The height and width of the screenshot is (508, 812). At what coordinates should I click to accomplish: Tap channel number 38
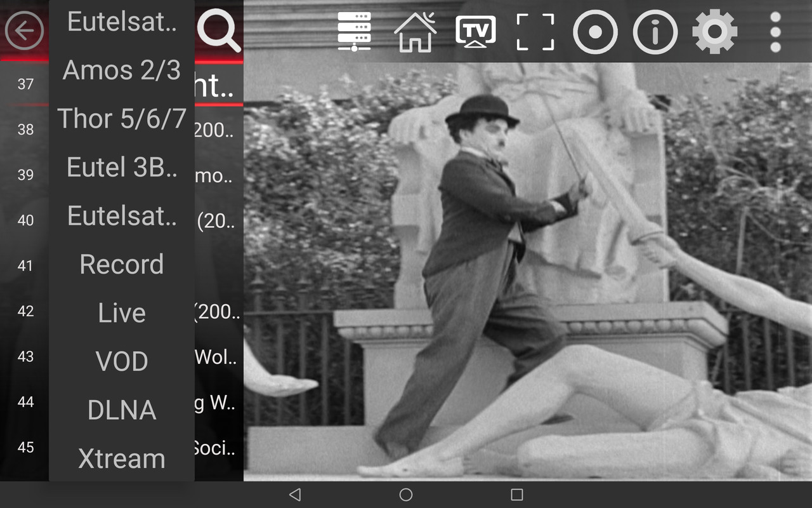(x=25, y=130)
